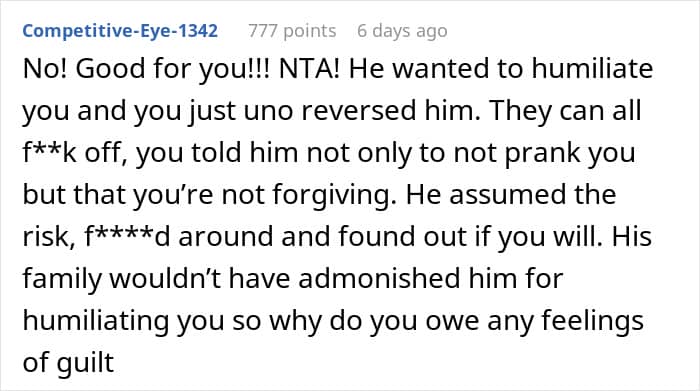700x391 pixels.
Task: Click the final words 'of guilt'
Action: [68, 363]
